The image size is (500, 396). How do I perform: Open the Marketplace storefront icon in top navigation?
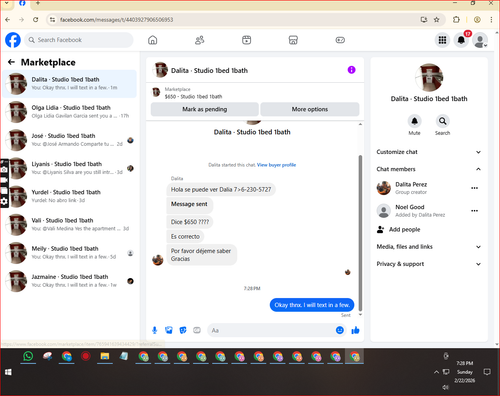pyautogui.click(x=293, y=40)
